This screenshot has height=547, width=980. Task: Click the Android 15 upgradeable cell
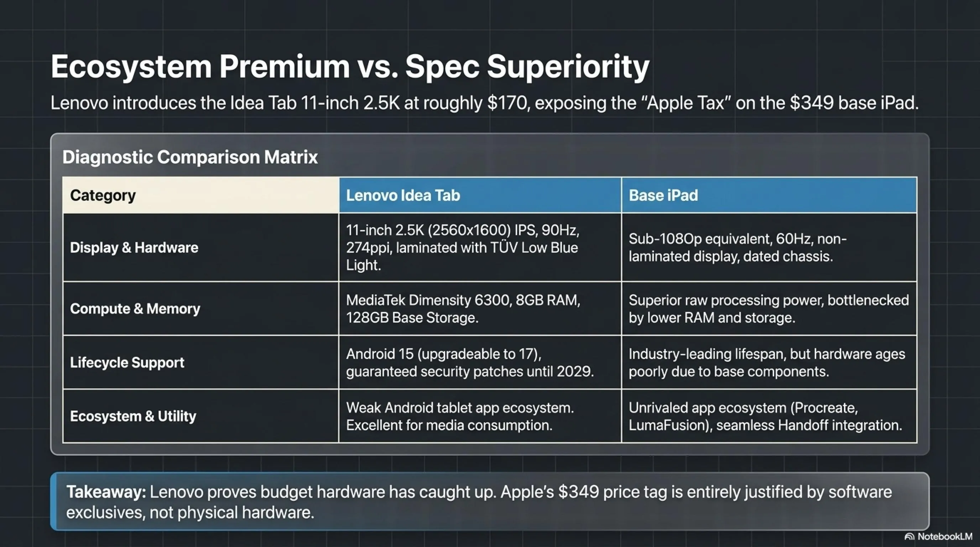tap(480, 362)
